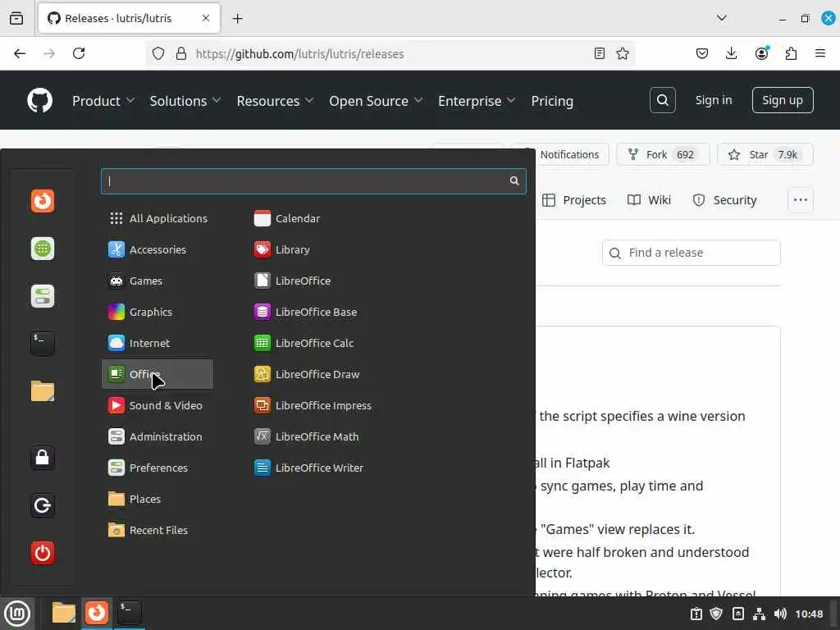Open the Administration category
840x630 pixels.
[x=157, y=436]
